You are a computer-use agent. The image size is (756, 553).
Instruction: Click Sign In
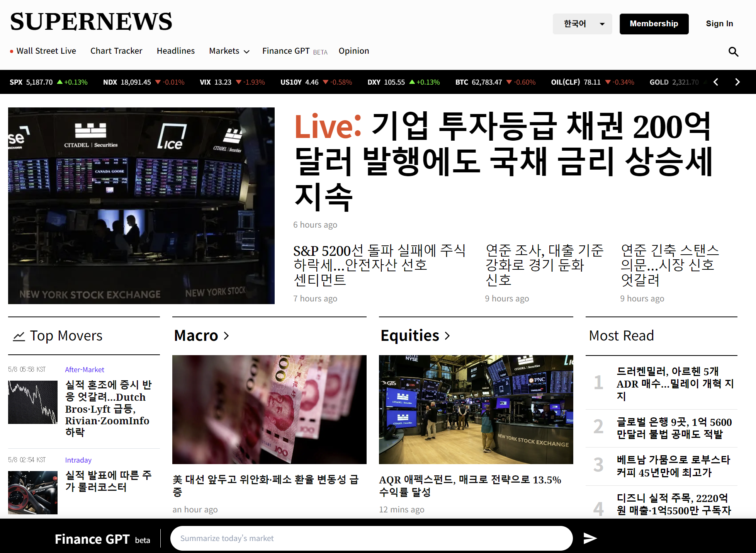click(x=719, y=24)
